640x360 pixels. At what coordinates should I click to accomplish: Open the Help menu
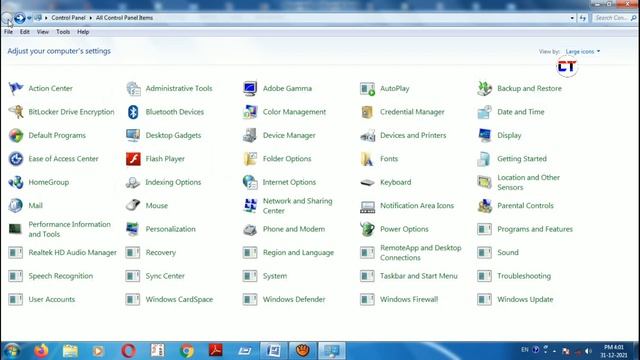[83, 32]
